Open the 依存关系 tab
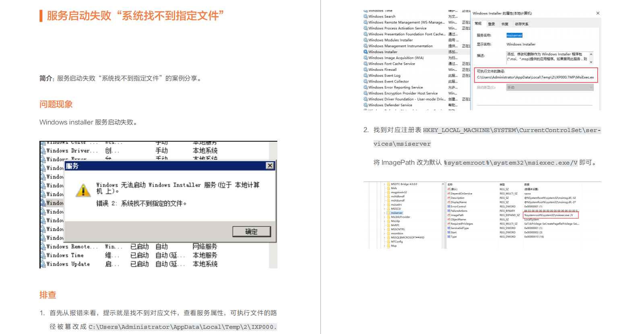 pyautogui.click(x=521, y=24)
